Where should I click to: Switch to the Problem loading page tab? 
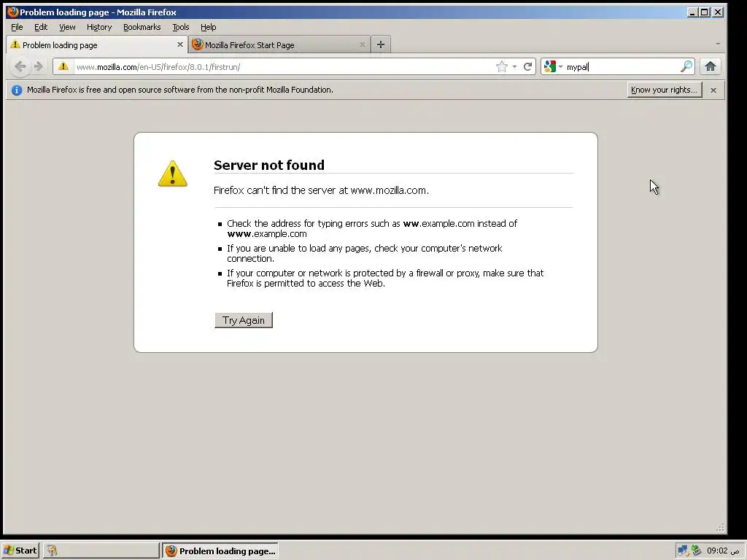point(97,44)
